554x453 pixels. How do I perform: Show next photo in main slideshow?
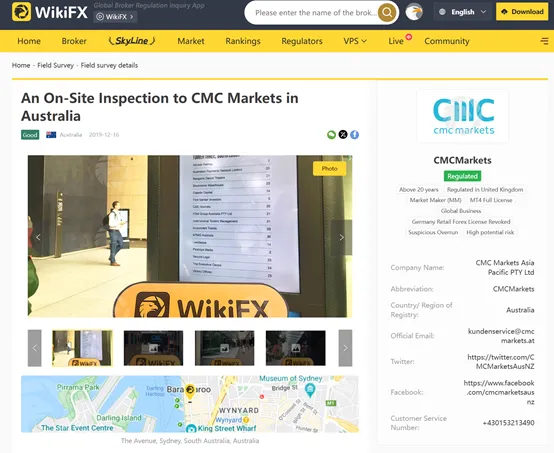coord(341,237)
